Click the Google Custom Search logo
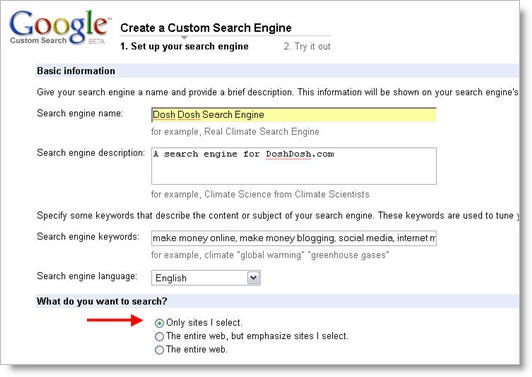The width and height of the screenshot is (532, 377). [59, 28]
